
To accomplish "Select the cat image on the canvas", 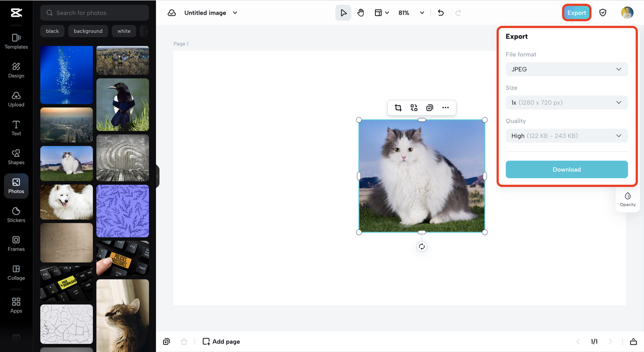I will (422, 176).
